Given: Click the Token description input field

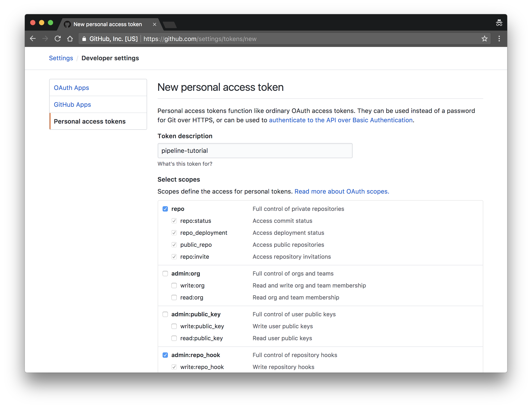Looking at the screenshot, I should click(x=255, y=151).
